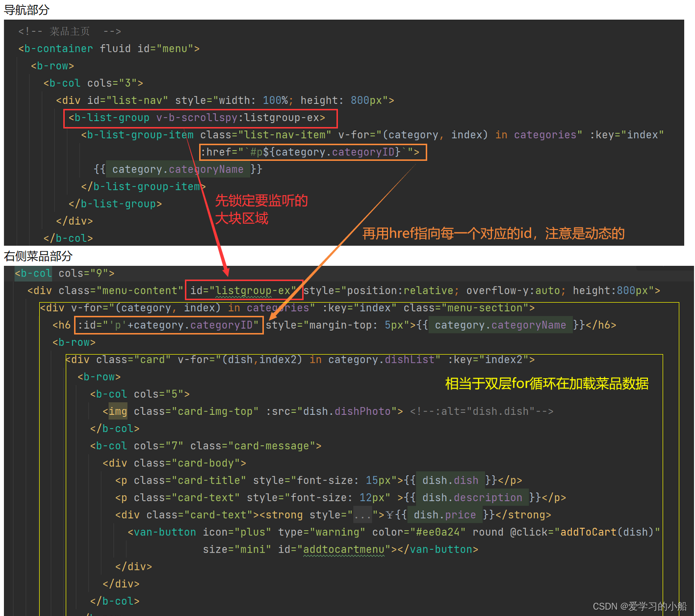
Task: Click the img class="card-img-top" line
Action: pyautogui.click(x=253, y=411)
